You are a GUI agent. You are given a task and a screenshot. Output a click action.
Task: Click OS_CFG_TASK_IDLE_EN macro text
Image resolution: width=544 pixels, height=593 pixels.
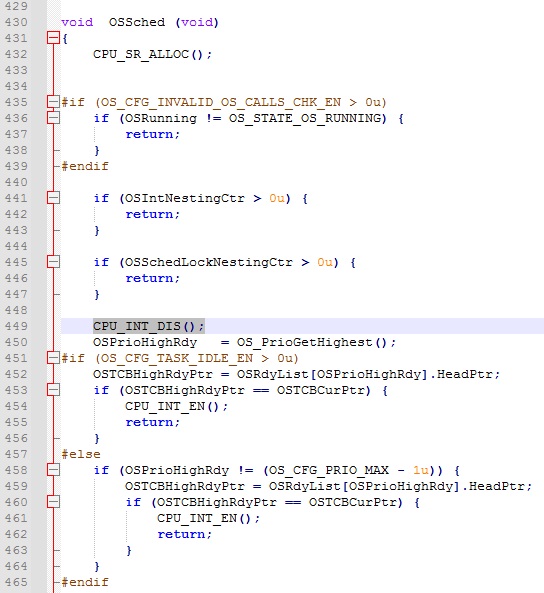177,358
